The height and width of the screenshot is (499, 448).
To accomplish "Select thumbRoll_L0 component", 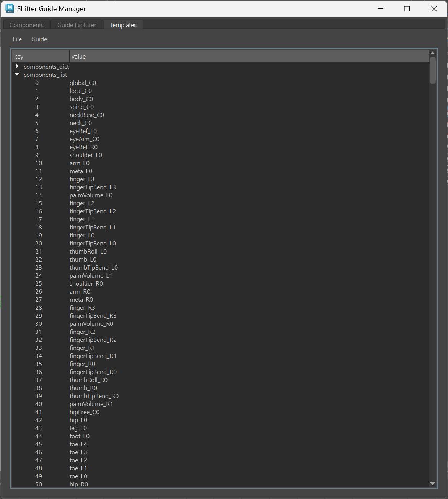I will [220, 251].
